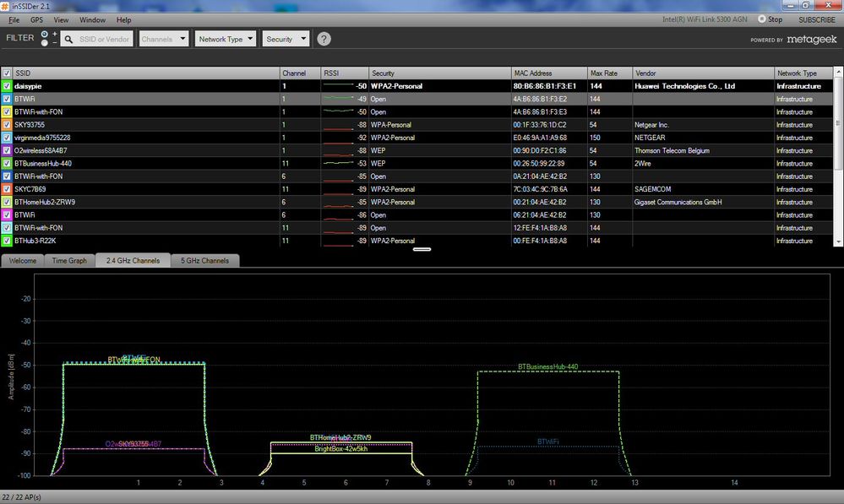Open the Network Type filter dropdown
Screen dimensions: 844x504
[225, 39]
